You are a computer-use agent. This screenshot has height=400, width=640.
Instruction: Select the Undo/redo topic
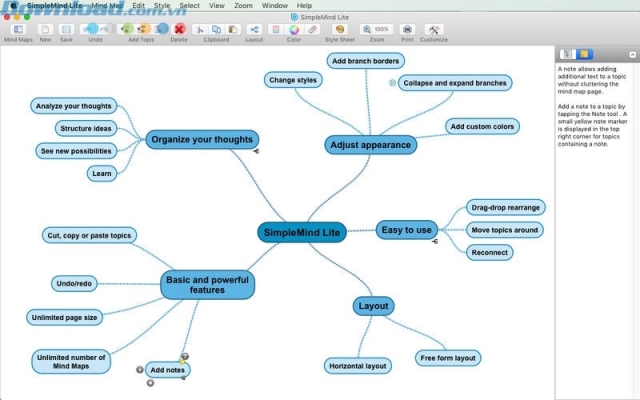74,283
